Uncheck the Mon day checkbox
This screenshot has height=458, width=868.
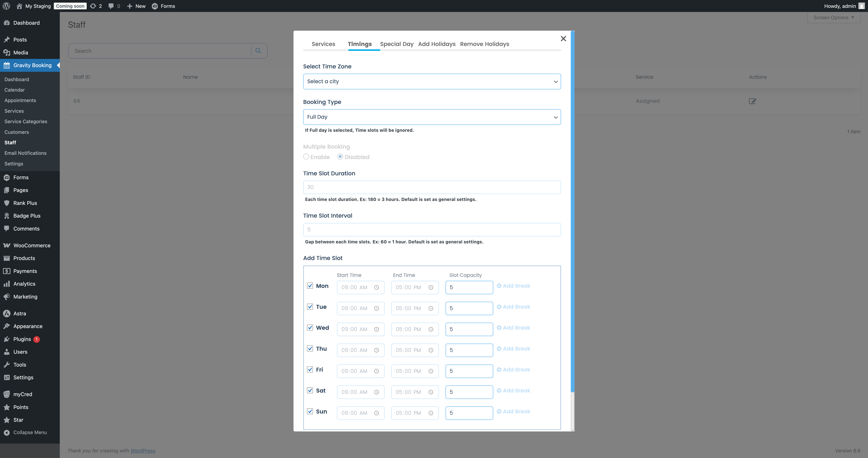point(310,286)
